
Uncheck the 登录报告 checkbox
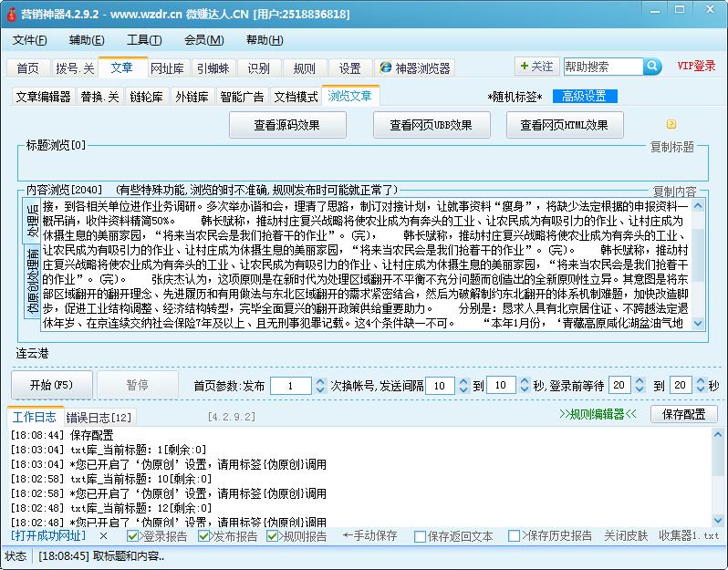[x=133, y=536]
